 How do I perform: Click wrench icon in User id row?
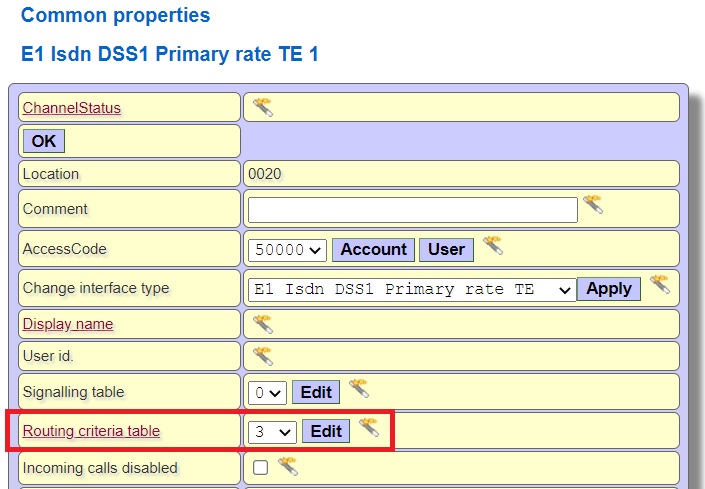(262, 355)
